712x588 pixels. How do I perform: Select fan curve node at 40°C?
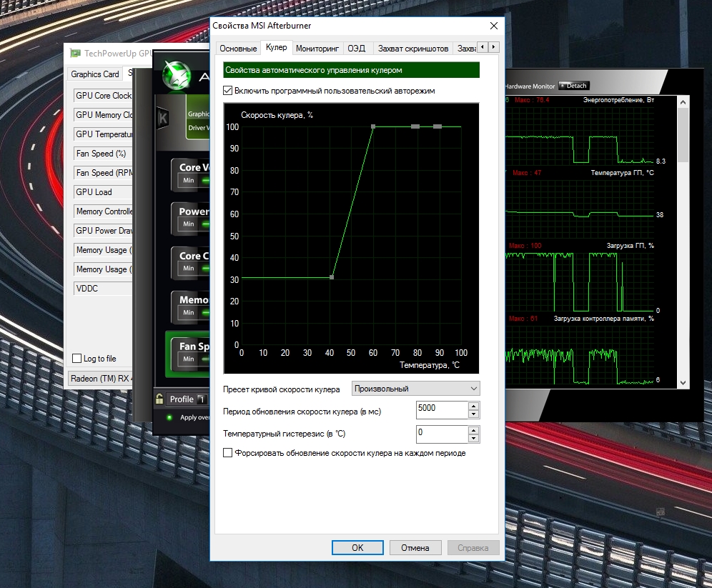pyautogui.click(x=332, y=277)
